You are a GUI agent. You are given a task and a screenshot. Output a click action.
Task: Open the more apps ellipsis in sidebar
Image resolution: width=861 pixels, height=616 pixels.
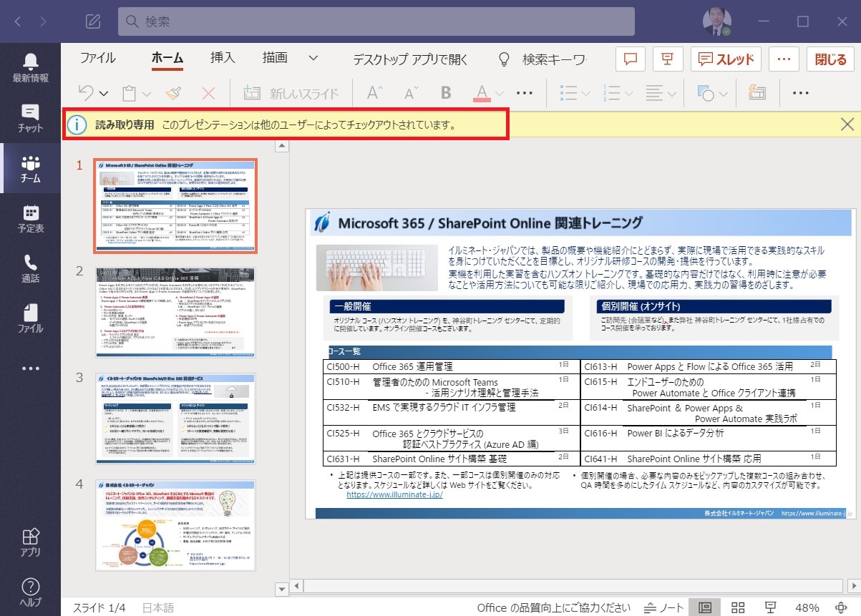[x=30, y=368]
